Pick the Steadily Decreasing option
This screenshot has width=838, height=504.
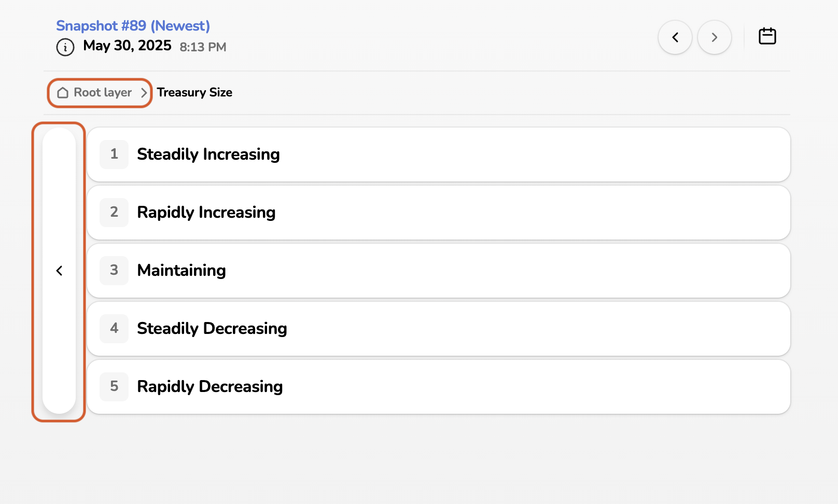click(x=212, y=329)
